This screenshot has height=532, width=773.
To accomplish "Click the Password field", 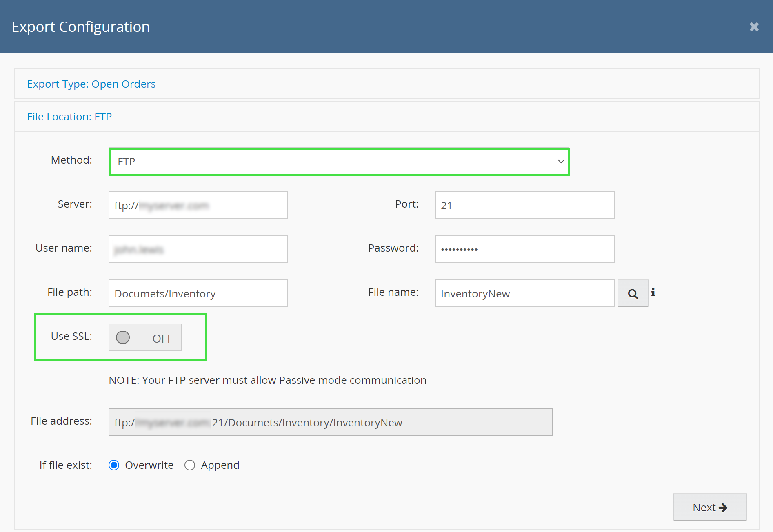I will pos(524,249).
